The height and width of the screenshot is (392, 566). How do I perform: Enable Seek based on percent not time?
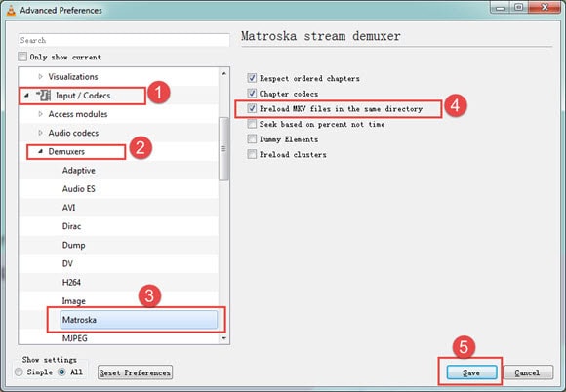coord(252,124)
